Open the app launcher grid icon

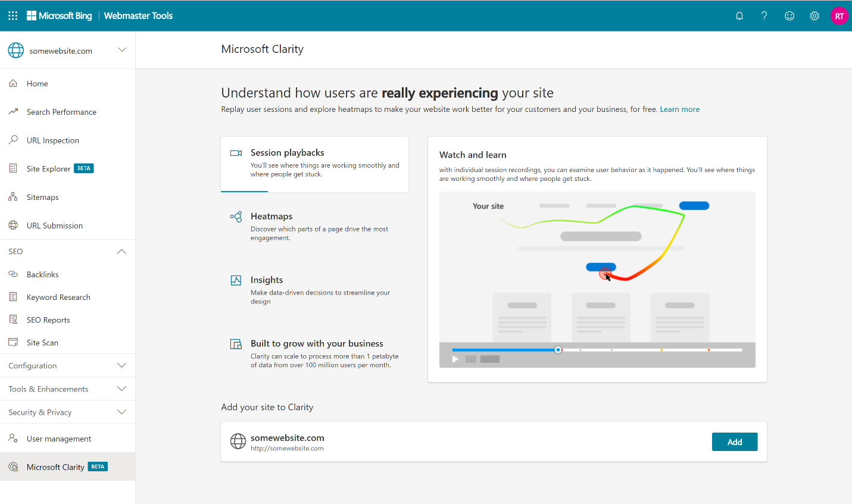click(x=13, y=16)
